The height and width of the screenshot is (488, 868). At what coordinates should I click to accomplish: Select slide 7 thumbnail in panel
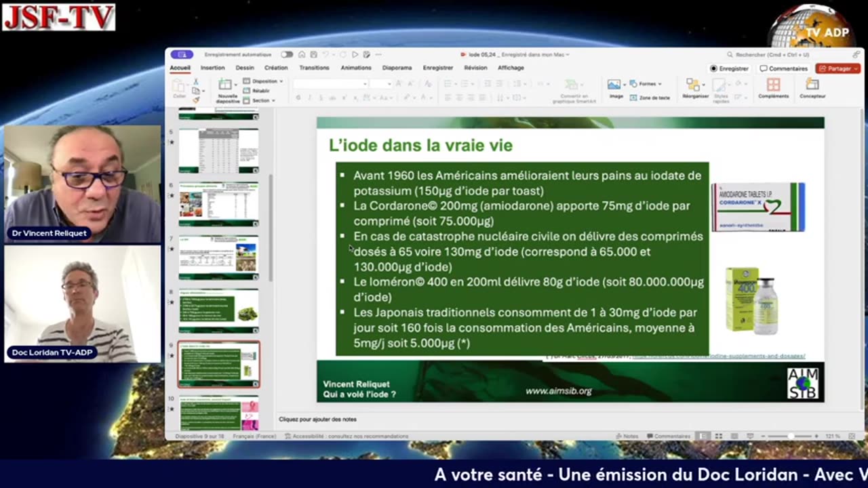tap(218, 257)
